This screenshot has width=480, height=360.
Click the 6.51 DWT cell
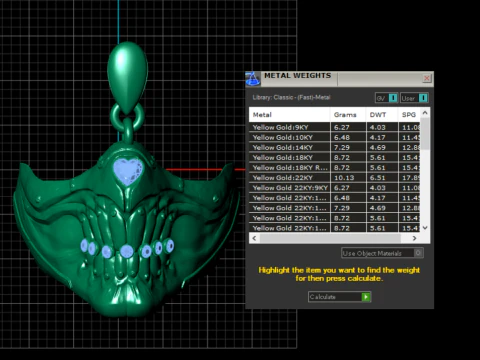pyautogui.click(x=382, y=178)
